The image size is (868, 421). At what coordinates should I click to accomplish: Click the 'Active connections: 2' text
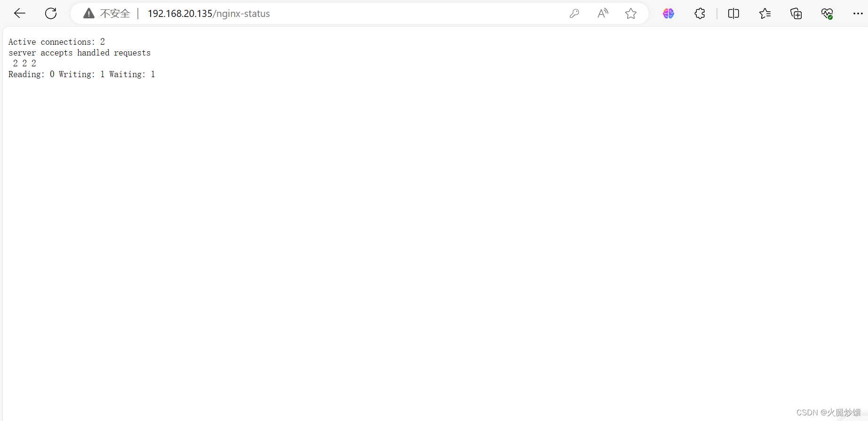pos(56,42)
